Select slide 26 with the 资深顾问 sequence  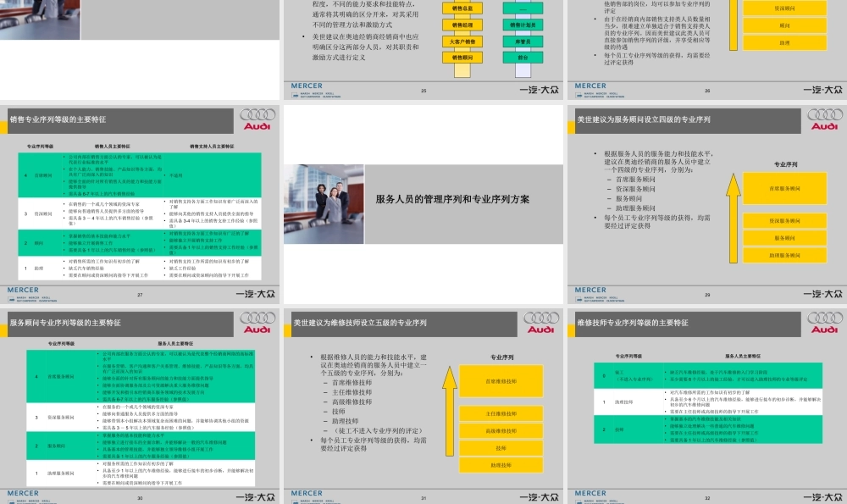point(707,49)
